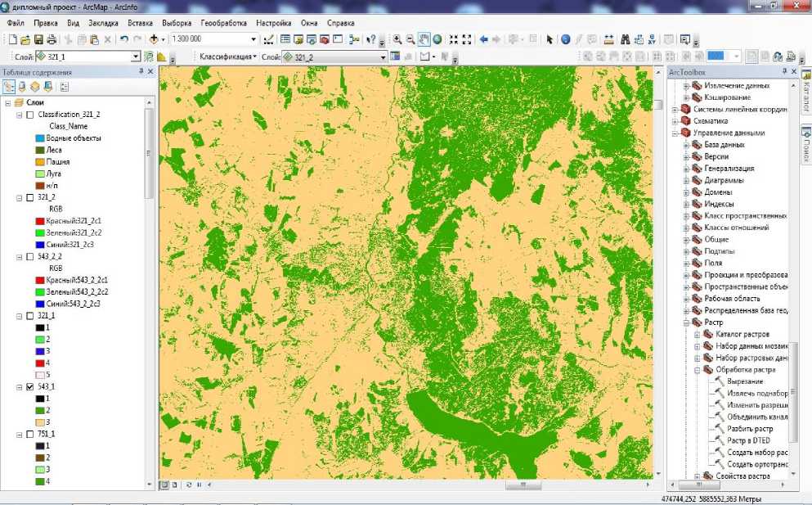Click the Леса dark green color swatch
Screen dimensions: 812x505
[38, 151]
